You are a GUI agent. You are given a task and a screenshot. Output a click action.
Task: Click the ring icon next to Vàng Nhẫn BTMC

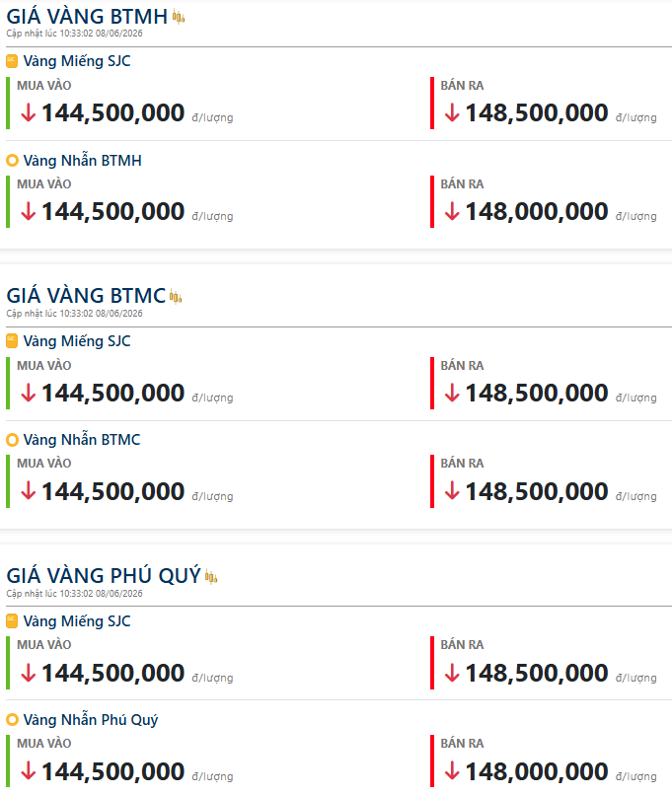click(x=12, y=440)
